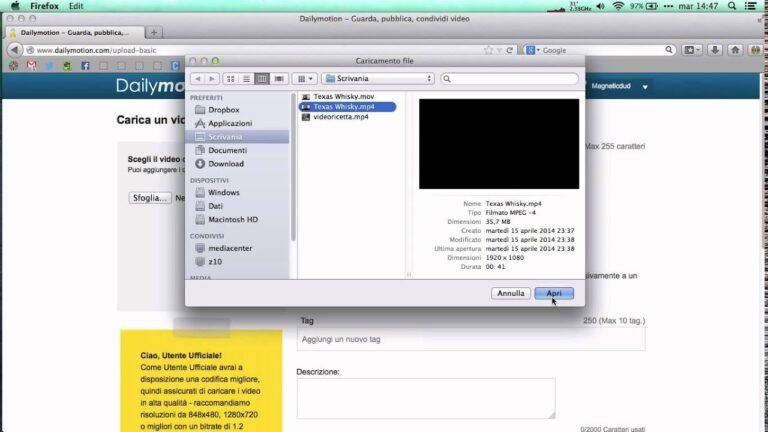The height and width of the screenshot is (432, 768).
Task: Click Annulla to cancel file dialog
Action: tap(510, 293)
